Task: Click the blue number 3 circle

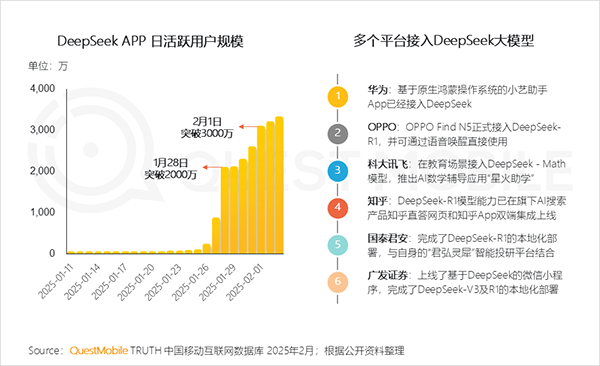Action: tap(338, 170)
